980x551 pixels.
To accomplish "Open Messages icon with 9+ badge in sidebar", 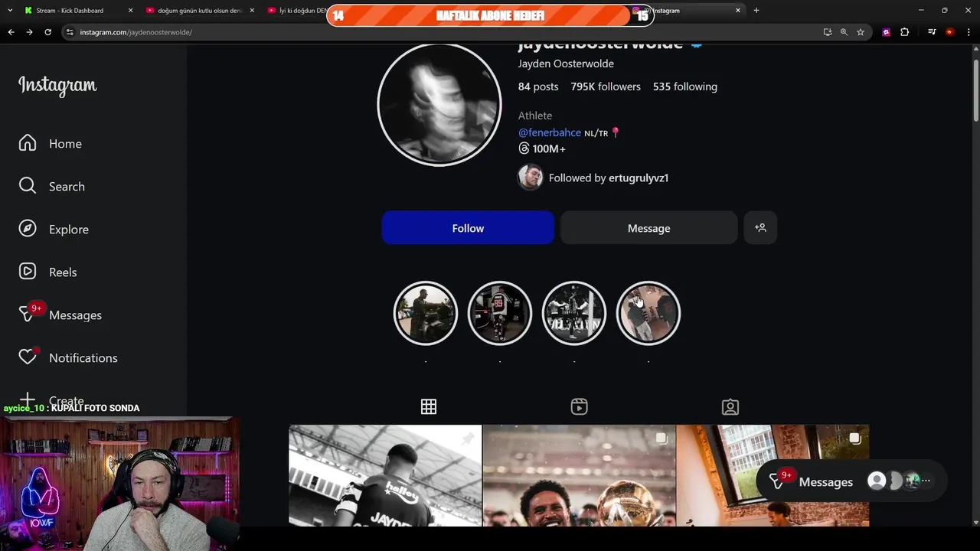I will [28, 315].
